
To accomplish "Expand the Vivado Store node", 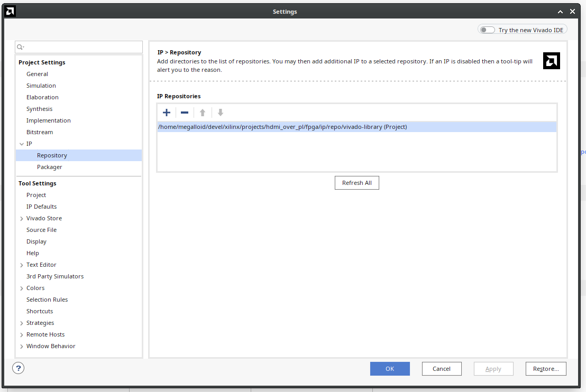I will coord(22,218).
